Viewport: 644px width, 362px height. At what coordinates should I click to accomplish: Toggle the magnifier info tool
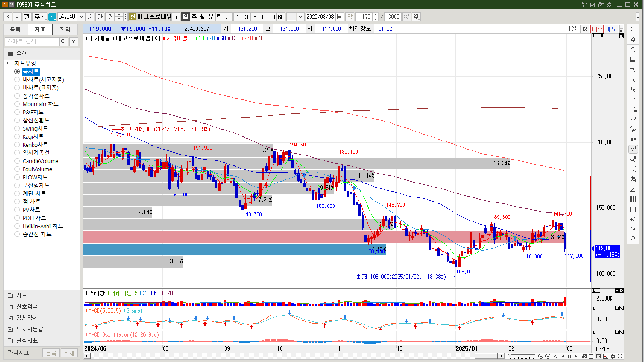[633, 149]
